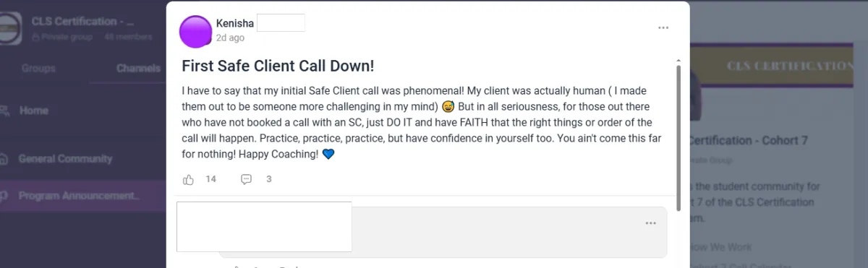The image size is (868, 268).
Task: Click the General Community channel icon
Action: click(4, 159)
